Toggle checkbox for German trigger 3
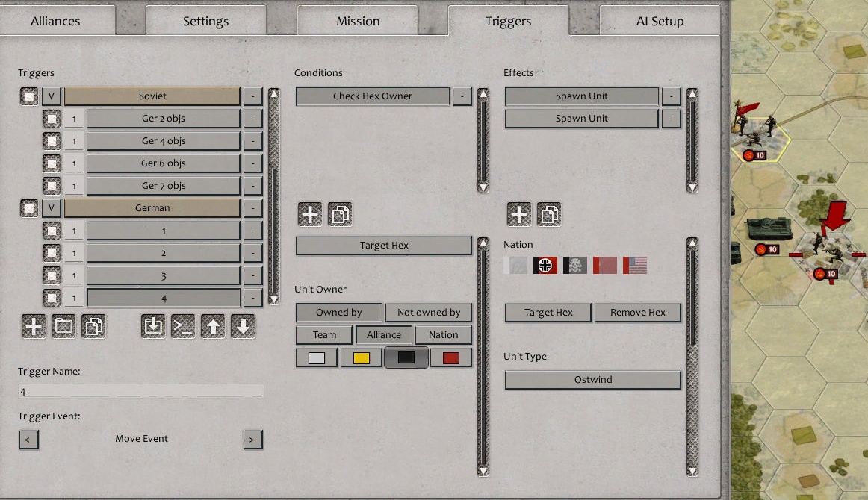 [52, 275]
